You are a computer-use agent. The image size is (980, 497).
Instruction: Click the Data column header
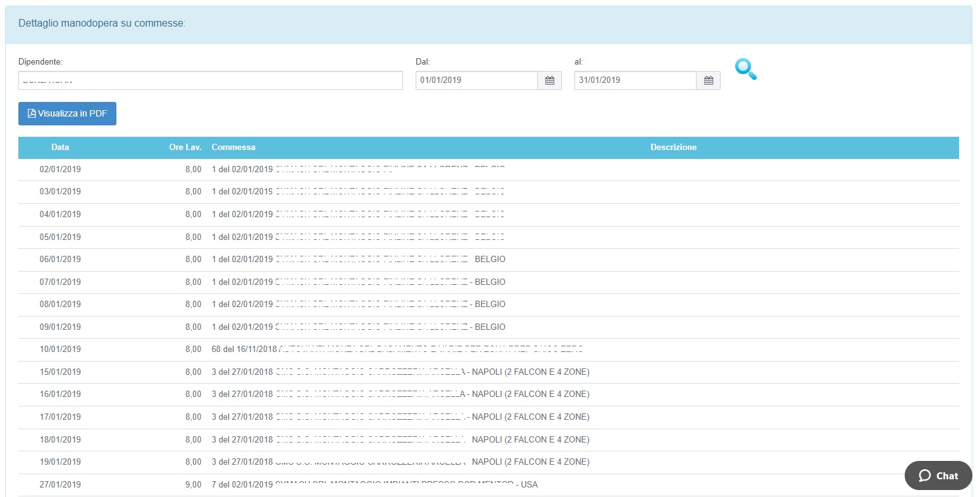(60, 147)
